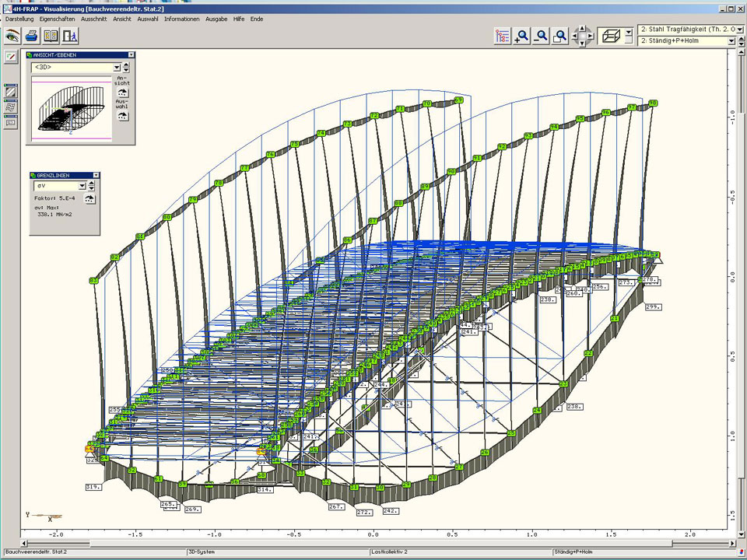Viewport: 747px width, 560px height.
Task: Click the eye display icon in toolbar
Action: click(x=12, y=36)
